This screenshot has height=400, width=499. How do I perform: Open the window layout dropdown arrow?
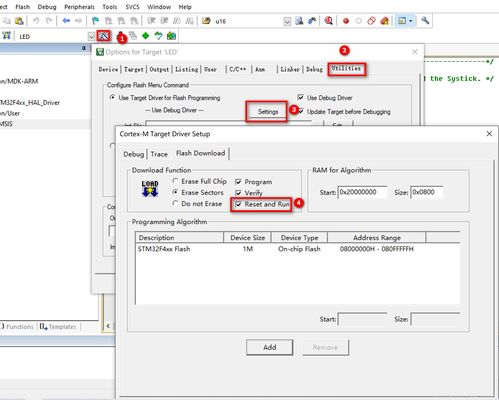(x=411, y=21)
